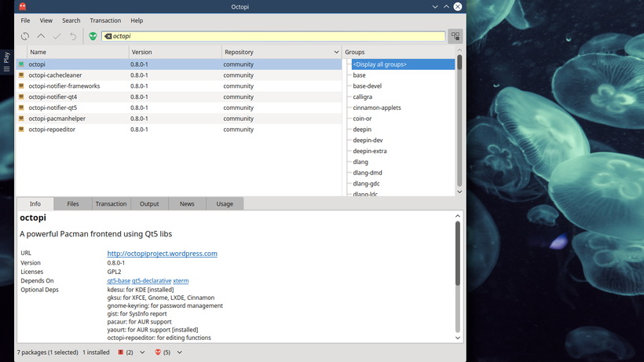Open the Transaction menu
This screenshot has height=362, width=644.
pos(105,20)
